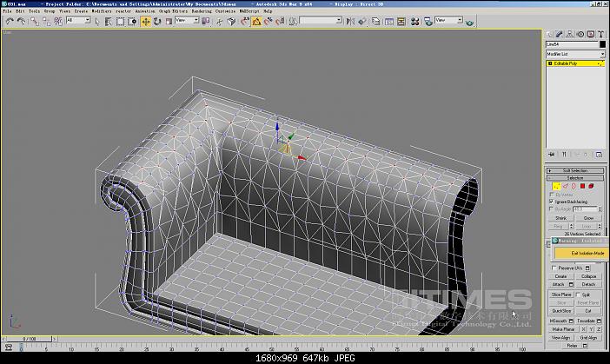Open the Graph Editors menu
The image size is (610, 364).
pyautogui.click(x=173, y=11)
